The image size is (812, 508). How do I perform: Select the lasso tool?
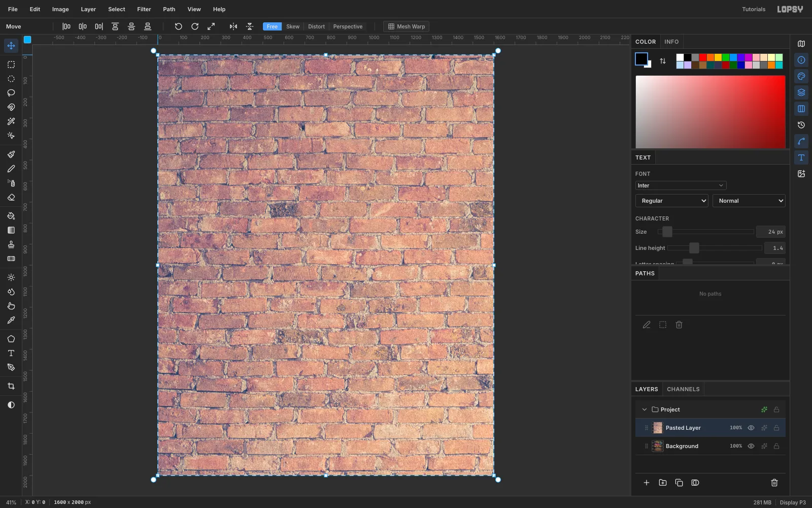11,93
